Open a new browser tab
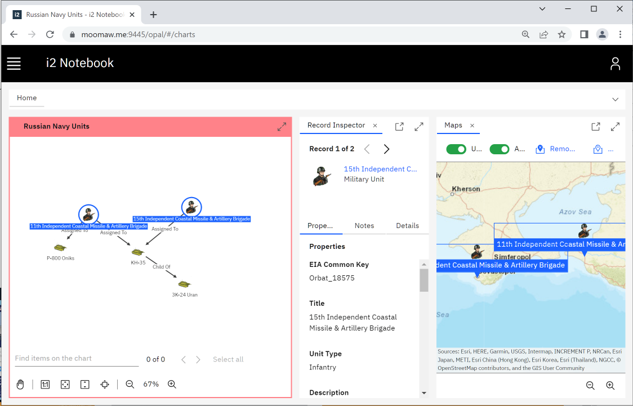The height and width of the screenshot is (406, 633). tap(153, 15)
